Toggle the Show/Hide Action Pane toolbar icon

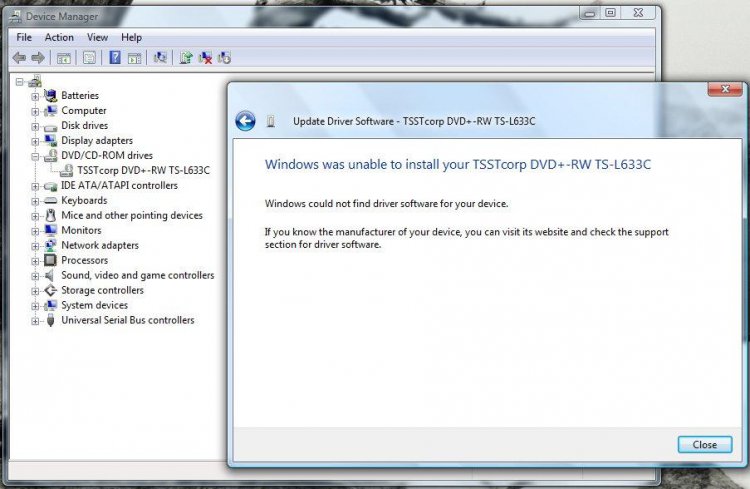coord(135,58)
